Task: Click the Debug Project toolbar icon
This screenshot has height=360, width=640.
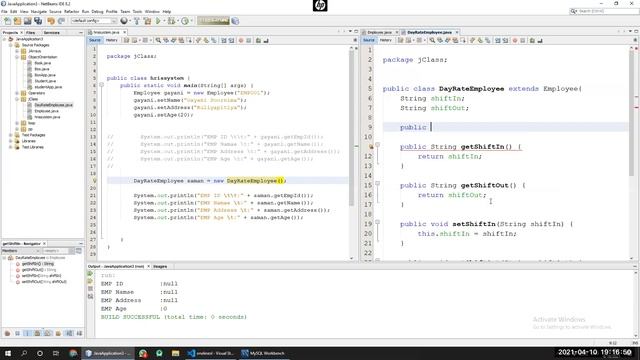Action: (172, 21)
